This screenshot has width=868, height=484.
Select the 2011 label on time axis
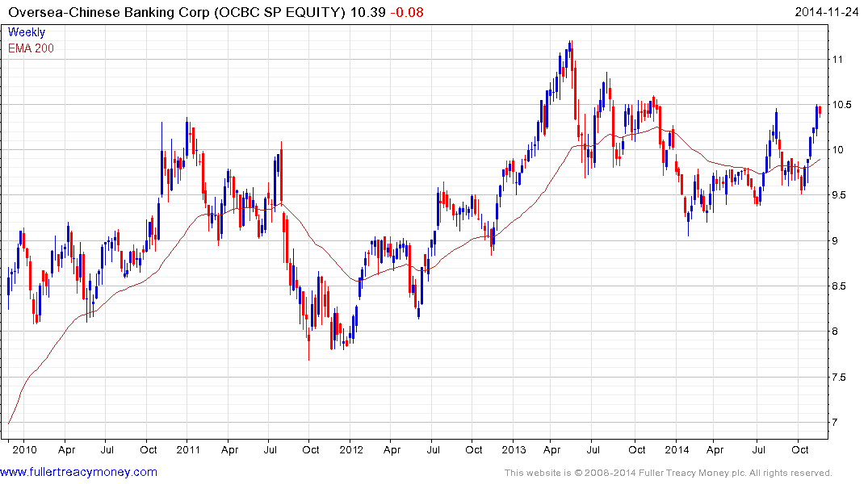[188, 449]
